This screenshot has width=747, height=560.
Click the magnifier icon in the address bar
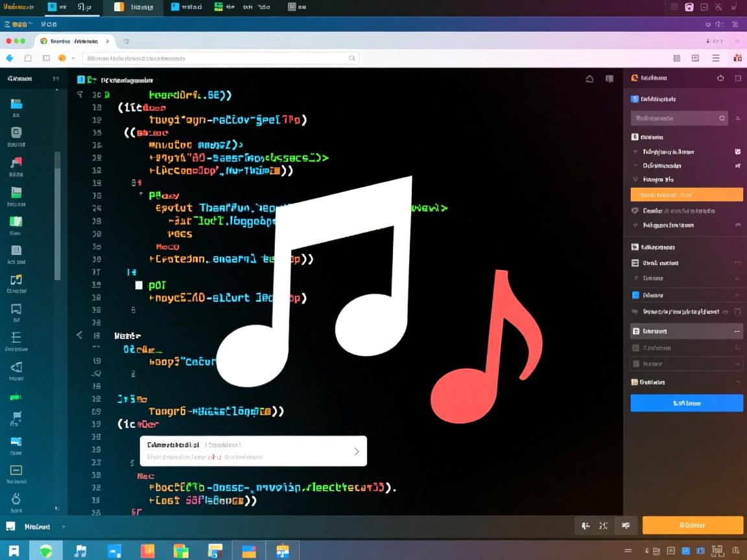353,58
